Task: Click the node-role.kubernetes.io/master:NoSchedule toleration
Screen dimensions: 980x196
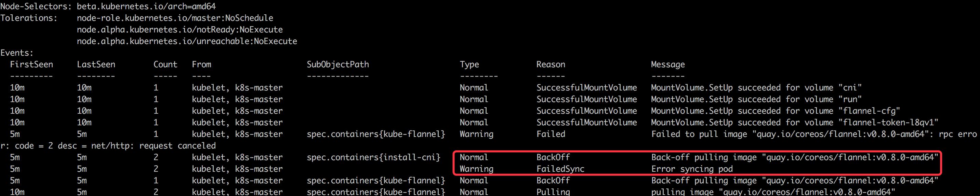Action: [x=175, y=18]
